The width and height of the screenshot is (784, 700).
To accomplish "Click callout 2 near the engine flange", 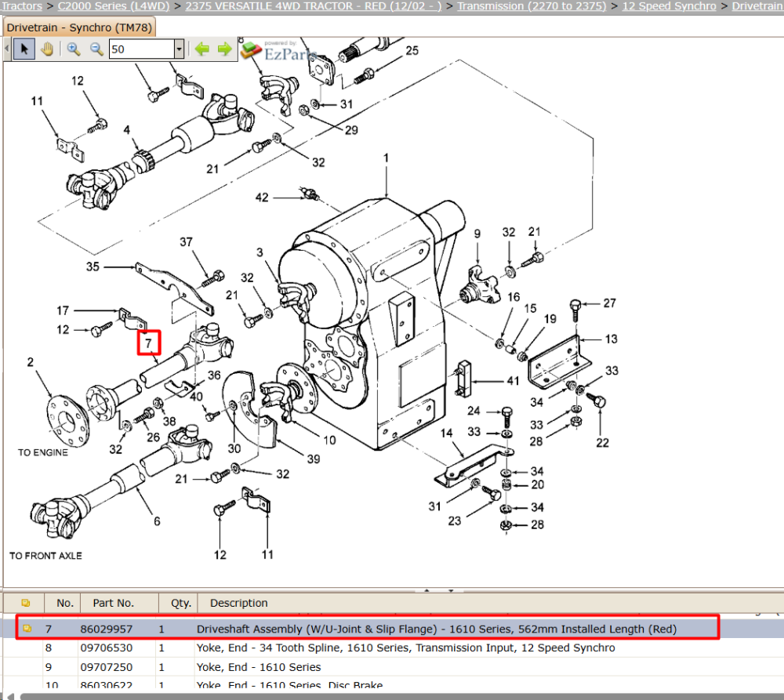I will coord(31,362).
